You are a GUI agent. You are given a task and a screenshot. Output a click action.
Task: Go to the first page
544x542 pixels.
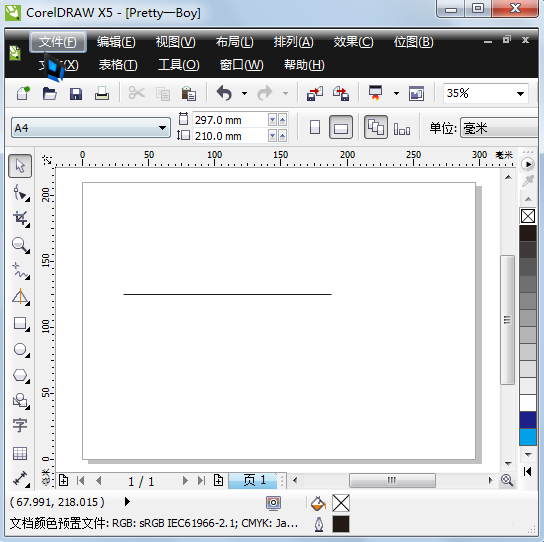pos(80,481)
